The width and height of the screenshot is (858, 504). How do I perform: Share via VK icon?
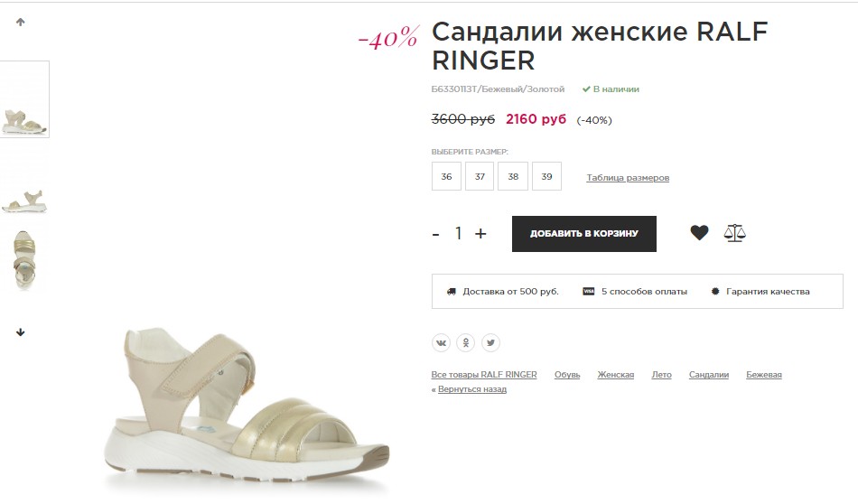[441, 343]
